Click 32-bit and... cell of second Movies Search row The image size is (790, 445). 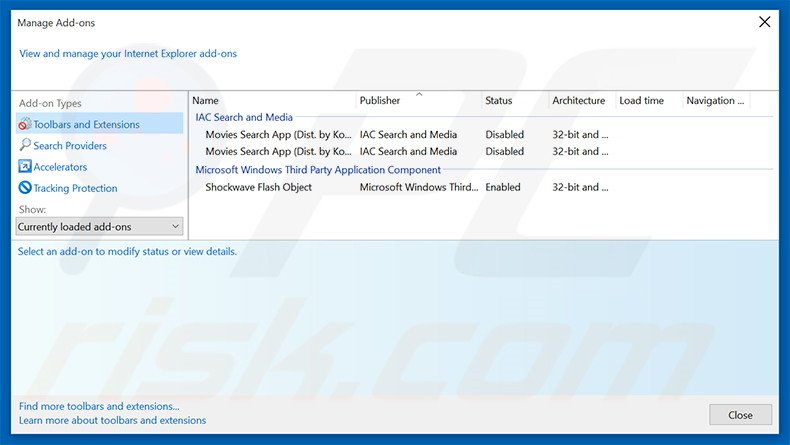pos(580,151)
